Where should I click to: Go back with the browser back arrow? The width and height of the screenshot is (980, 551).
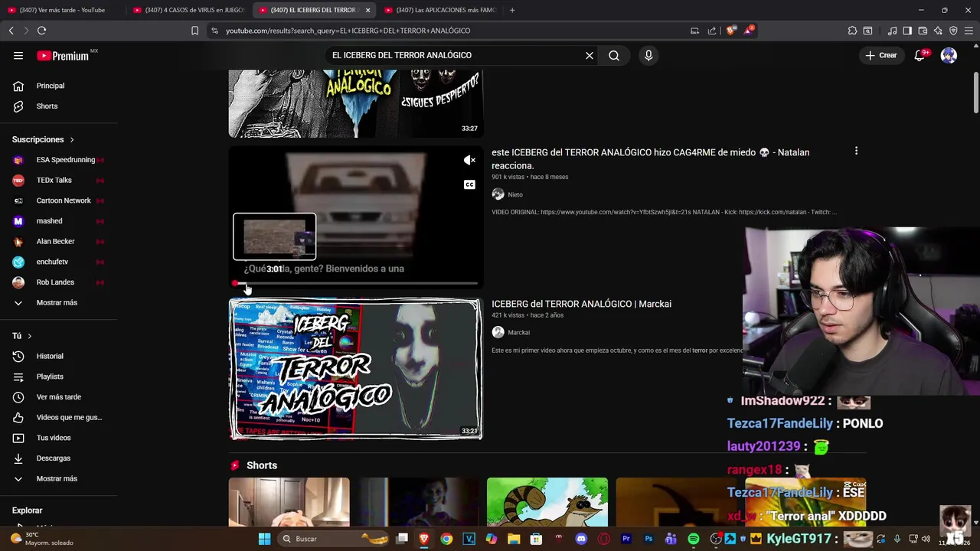click(x=11, y=31)
